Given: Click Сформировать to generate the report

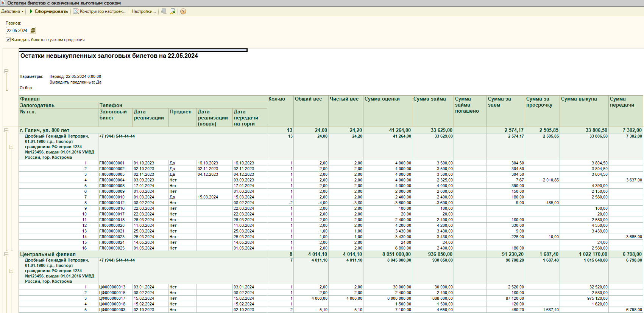Looking at the screenshot, I should (x=48, y=11).
